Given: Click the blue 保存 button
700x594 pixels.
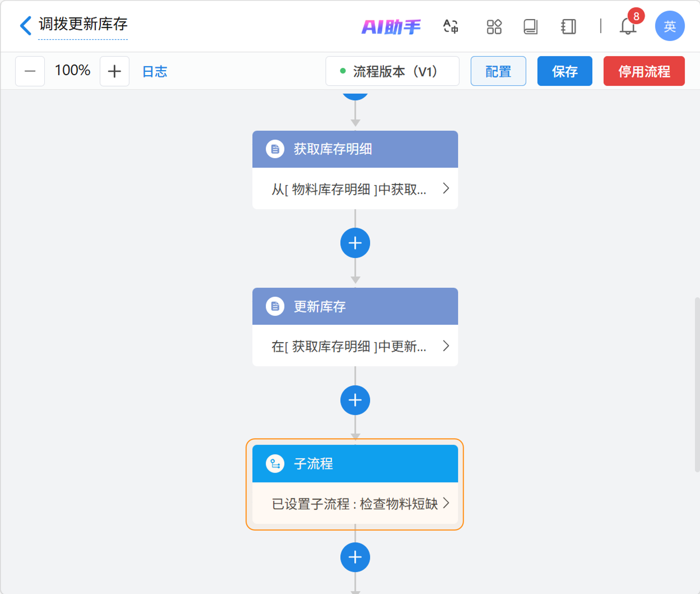Looking at the screenshot, I should click(x=564, y=71).
